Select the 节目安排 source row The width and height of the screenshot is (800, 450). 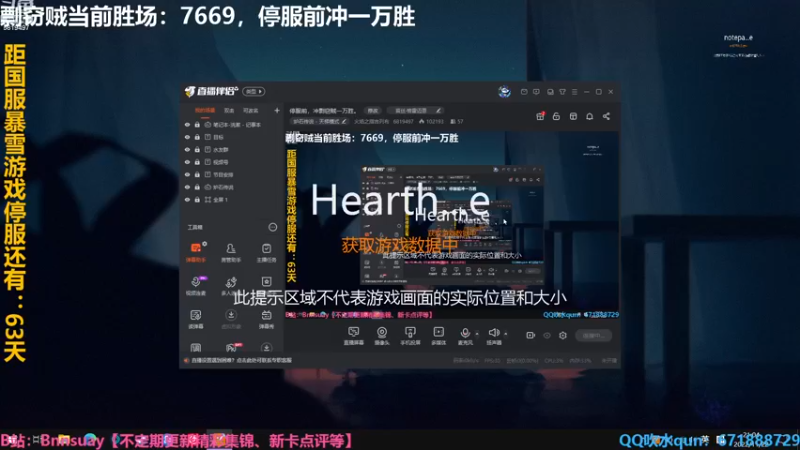click(232, 174)
